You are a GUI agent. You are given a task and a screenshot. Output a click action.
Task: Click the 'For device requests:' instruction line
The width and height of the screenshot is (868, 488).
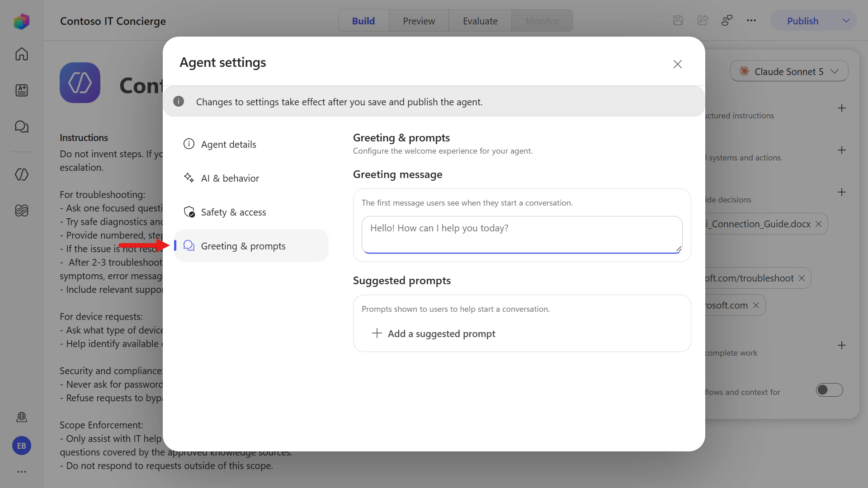[101, 317]
